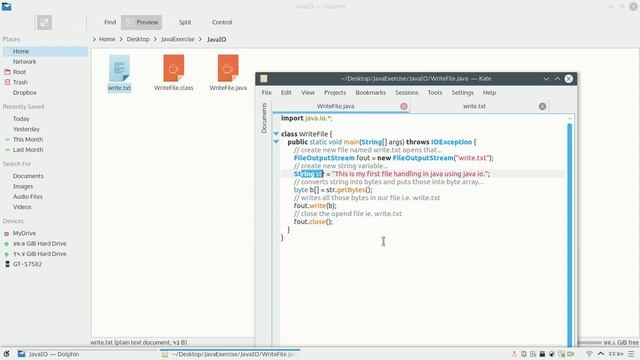The height and width of the screenshot is (360, 640).
Task: Click the MyDrive device icon
Action: click(7, 233)
